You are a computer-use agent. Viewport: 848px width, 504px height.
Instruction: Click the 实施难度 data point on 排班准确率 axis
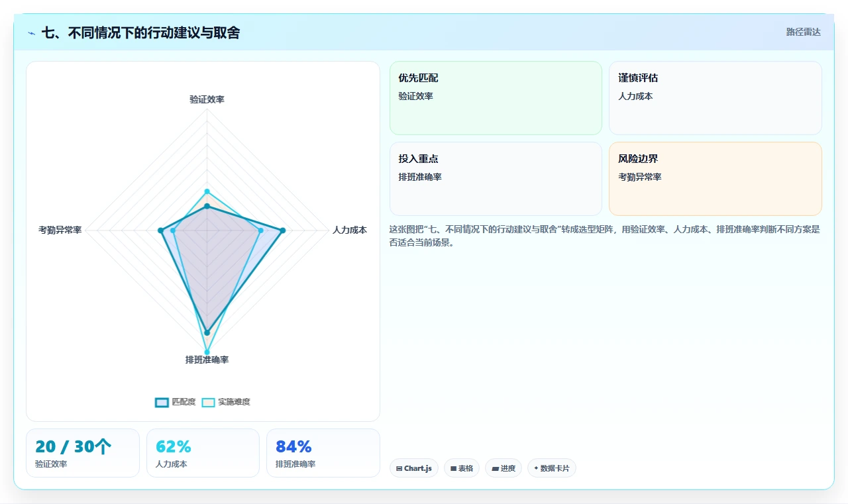[x=207, y=352]
